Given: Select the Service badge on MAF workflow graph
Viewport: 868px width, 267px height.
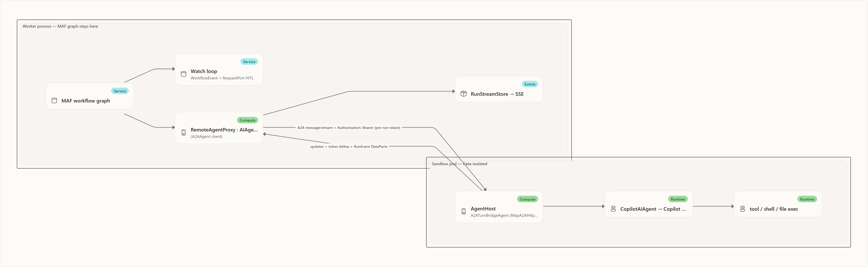Looking at the screenshot, I should point(120,91).
